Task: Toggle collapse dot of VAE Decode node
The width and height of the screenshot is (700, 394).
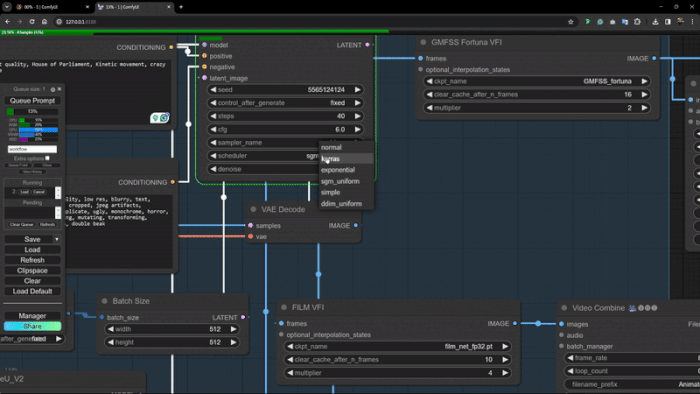Action: tap(253, 209)
